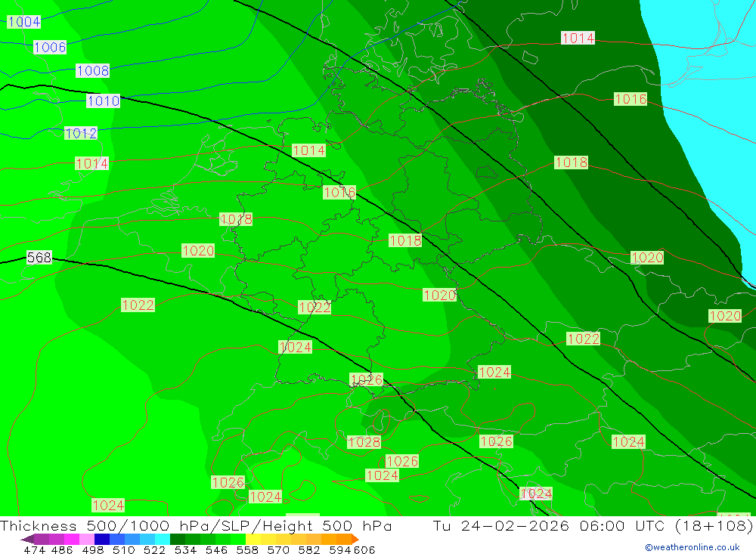Image resolution: width=756 pixels, height=554 pixels.
Task: Click legend value 558
Action: pyautogui.click(x=247, y=549)
